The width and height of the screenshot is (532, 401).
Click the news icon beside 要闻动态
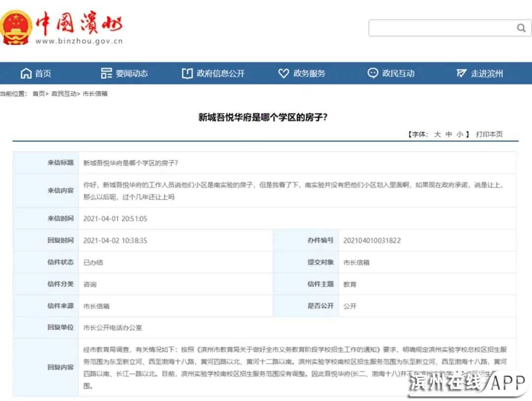coord(106,73)
